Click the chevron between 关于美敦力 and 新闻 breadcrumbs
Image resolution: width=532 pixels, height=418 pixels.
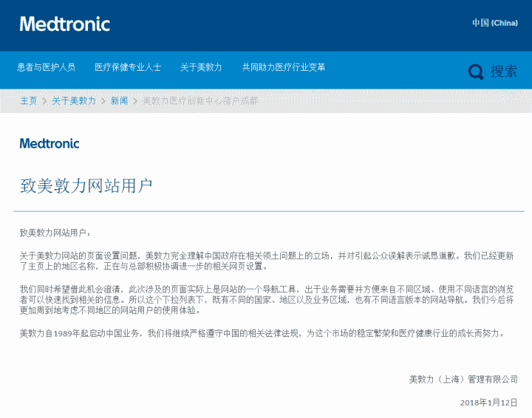103,101
